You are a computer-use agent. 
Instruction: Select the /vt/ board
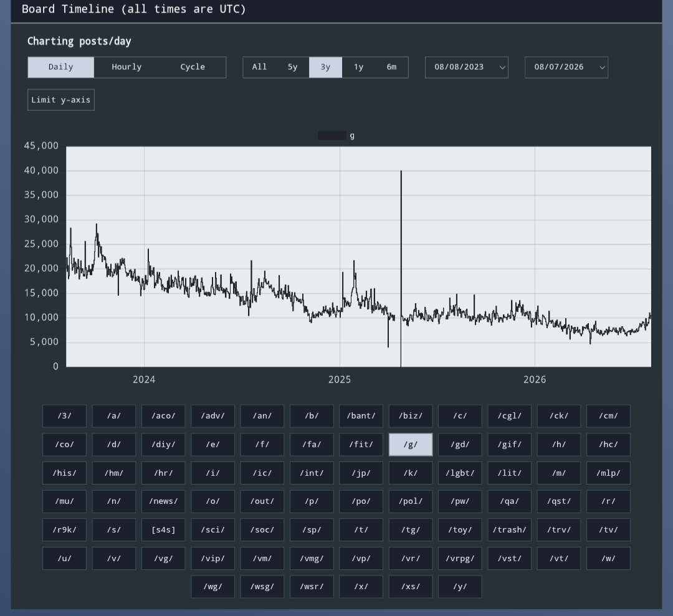tap(559, 559)
